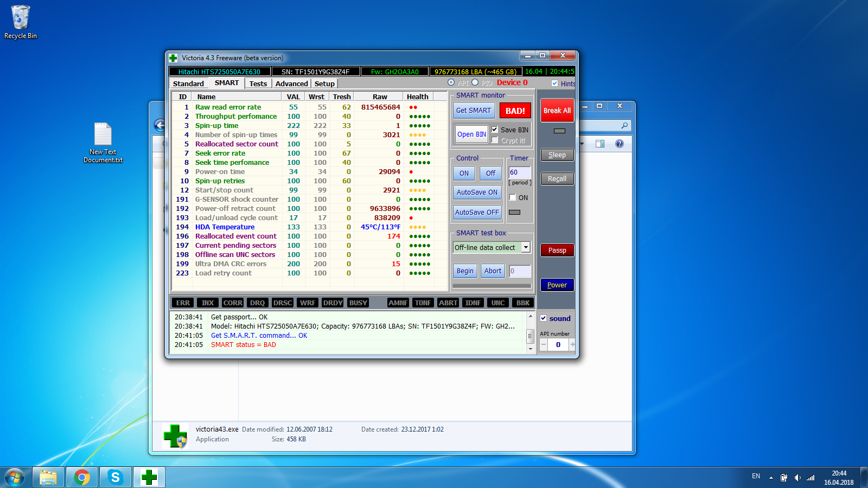This screenshot has width=868, height=488.
Task: Put the drive to Sleep
Action: (557, 155)
